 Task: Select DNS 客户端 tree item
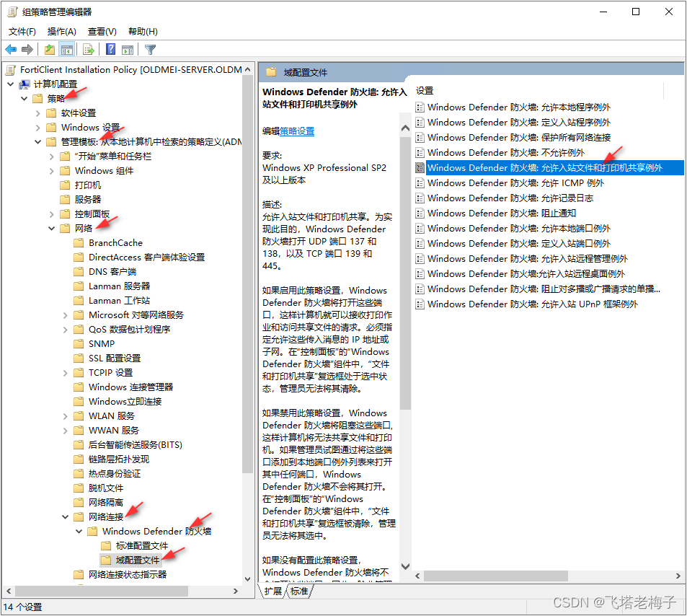click(x=112, y=272)
